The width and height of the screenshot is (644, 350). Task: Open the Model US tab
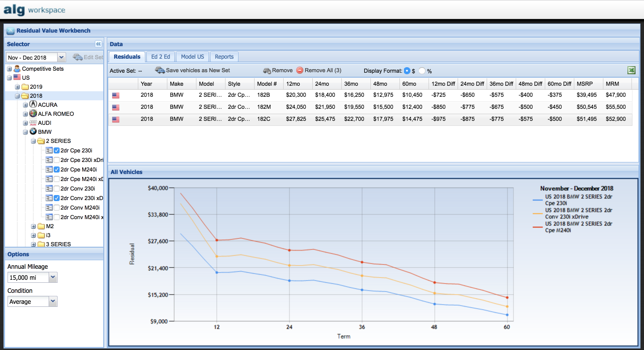coord(192,57)
